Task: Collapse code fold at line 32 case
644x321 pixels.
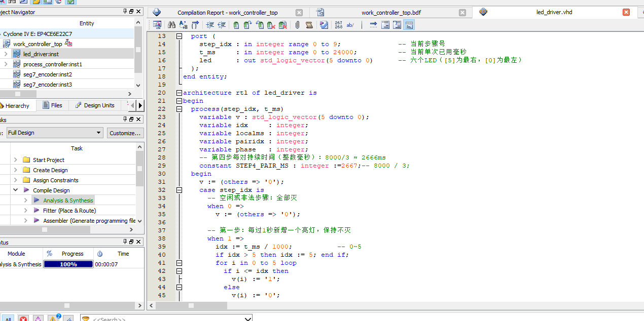Action: (x=179, y=190)
